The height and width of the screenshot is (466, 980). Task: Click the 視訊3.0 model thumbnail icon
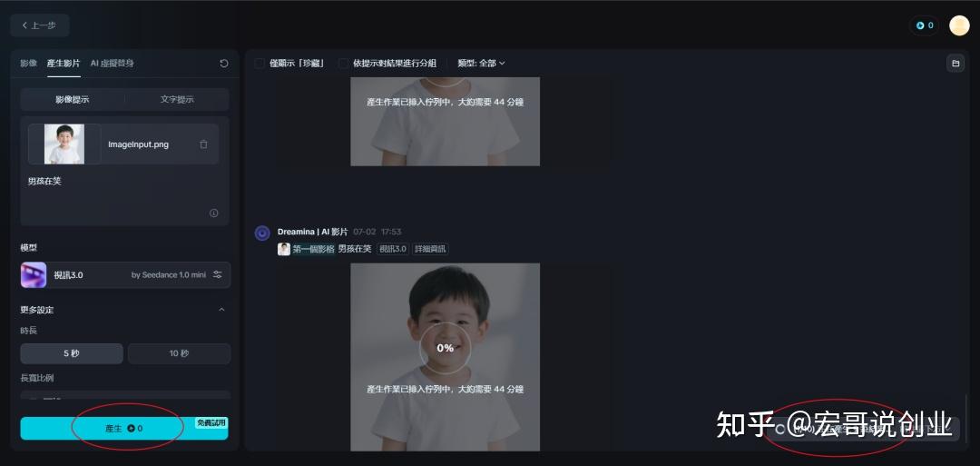34,274
